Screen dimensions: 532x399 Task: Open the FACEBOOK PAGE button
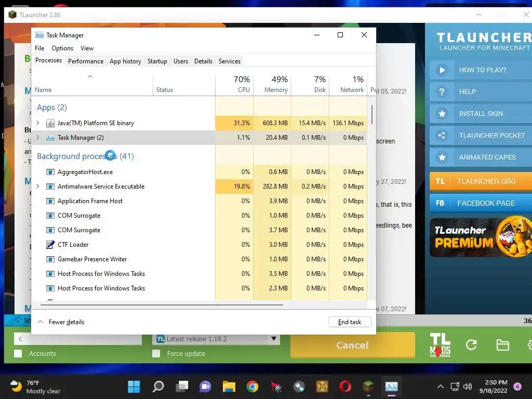pos(481,203)
